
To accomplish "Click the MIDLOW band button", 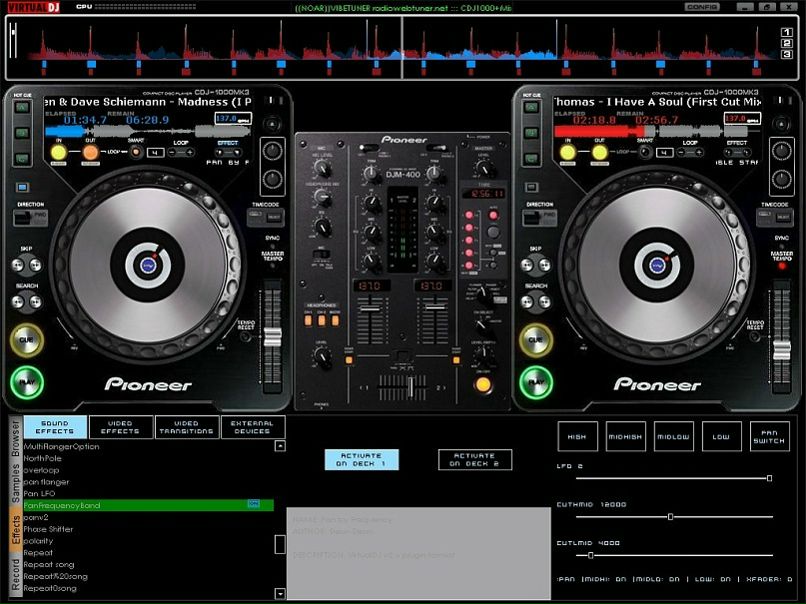I will [673, 436].
